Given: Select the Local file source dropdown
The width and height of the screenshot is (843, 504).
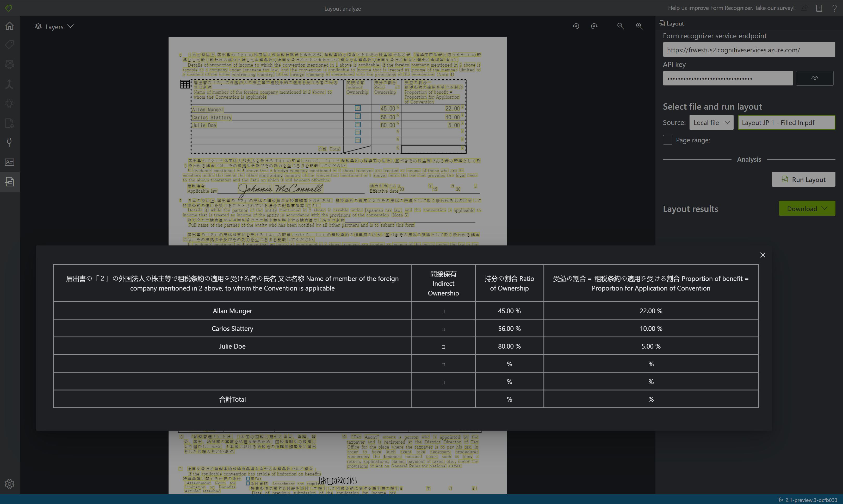Looking at the screenshot, I should coord(711,122).
